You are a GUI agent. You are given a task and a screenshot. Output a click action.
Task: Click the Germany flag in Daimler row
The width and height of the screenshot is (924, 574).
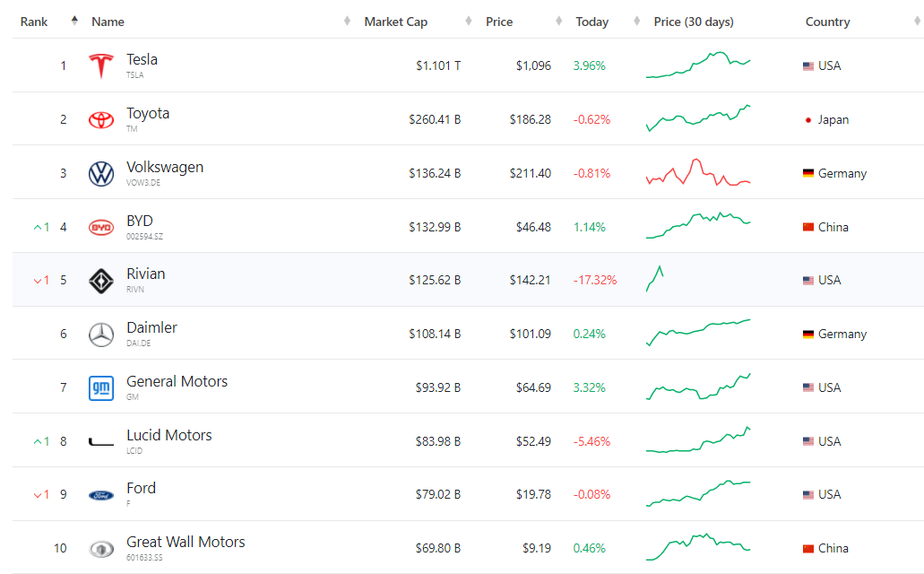click(807, 334)
